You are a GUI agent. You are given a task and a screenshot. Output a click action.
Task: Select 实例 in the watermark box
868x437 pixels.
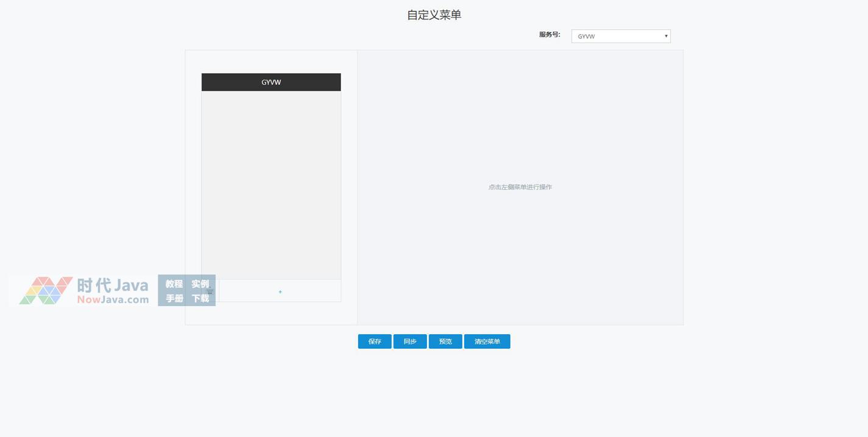[x=200, y=284]
